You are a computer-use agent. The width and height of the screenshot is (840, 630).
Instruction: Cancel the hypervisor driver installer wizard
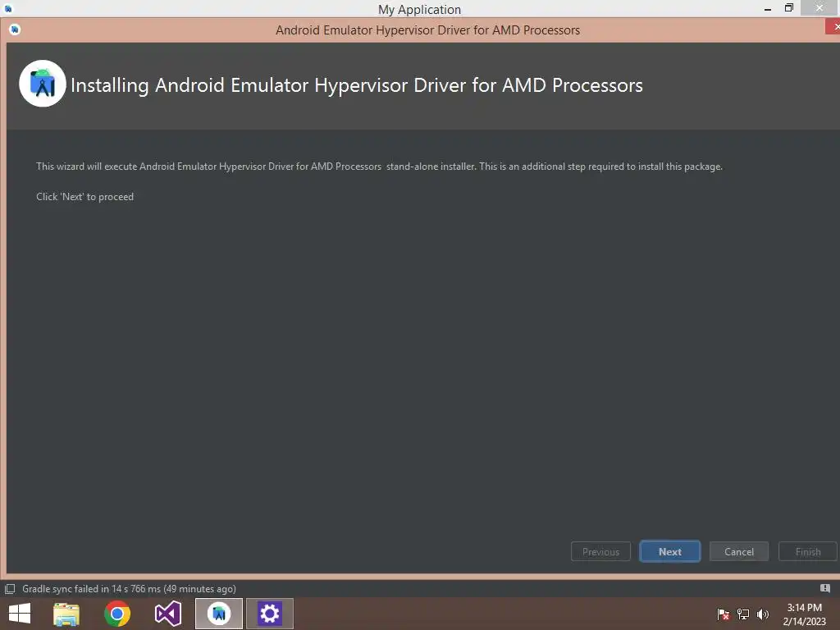[739, 551]
